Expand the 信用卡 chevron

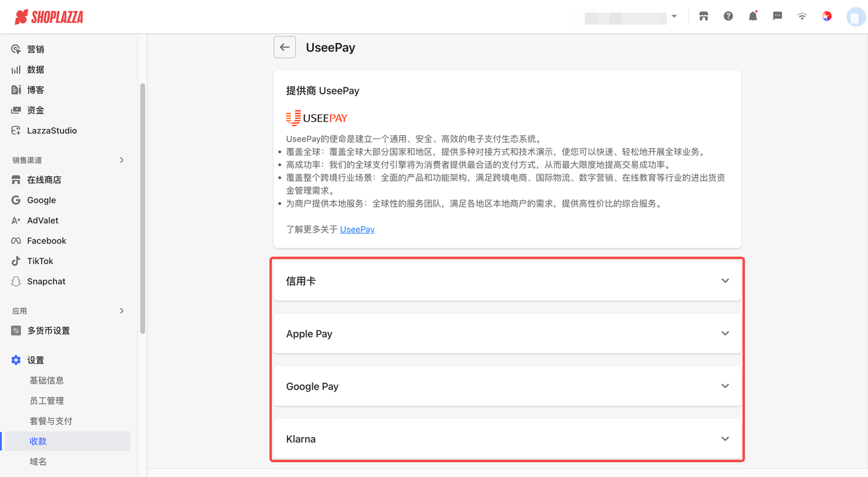725,281
